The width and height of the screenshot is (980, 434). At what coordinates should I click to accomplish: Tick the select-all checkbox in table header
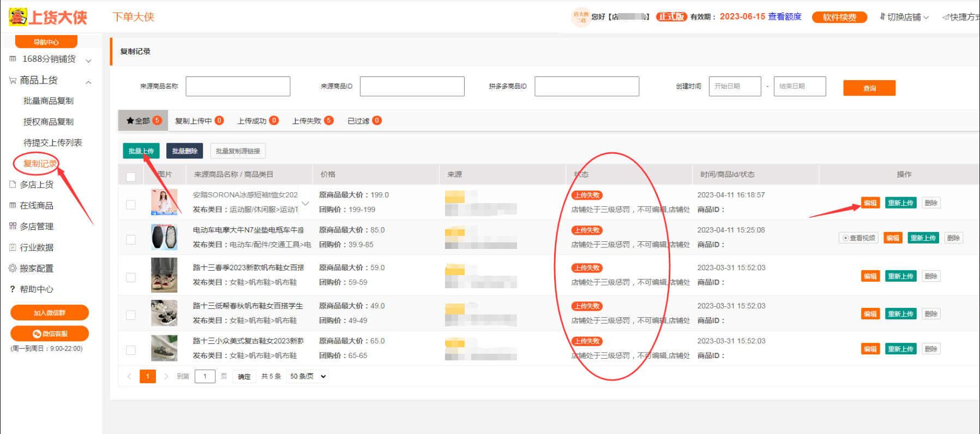pos(131,176)
